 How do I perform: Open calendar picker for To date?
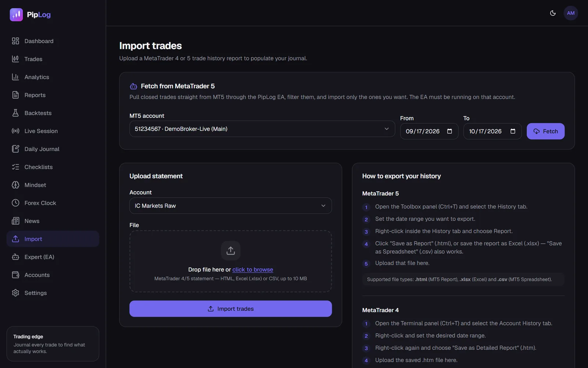[x=513, y=131]
